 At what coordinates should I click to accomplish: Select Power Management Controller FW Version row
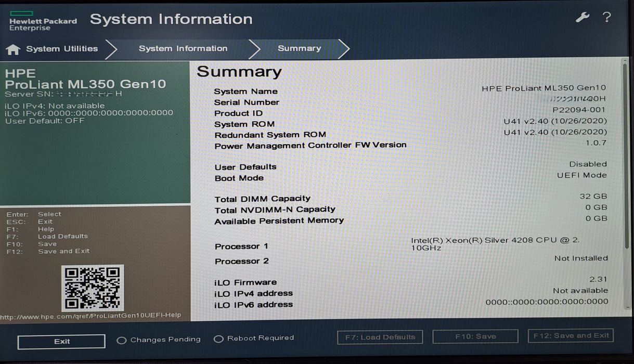(410, 145)
